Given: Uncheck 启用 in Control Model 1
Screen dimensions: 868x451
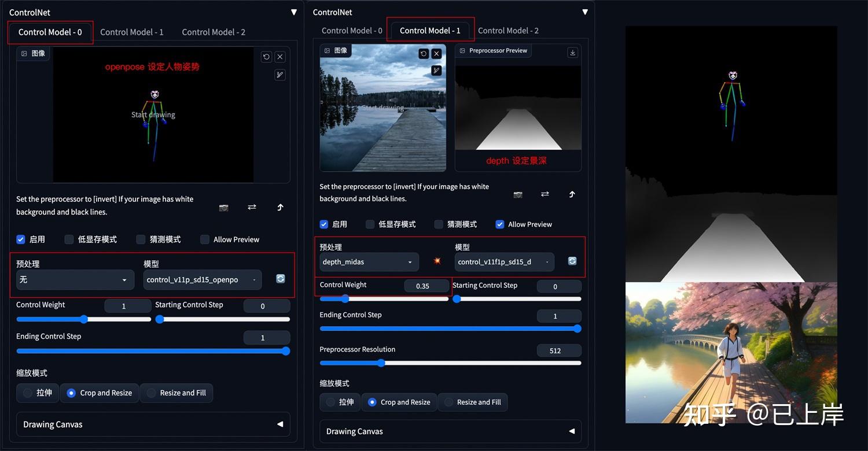Looking at the screenshot, I should [323, 224].
